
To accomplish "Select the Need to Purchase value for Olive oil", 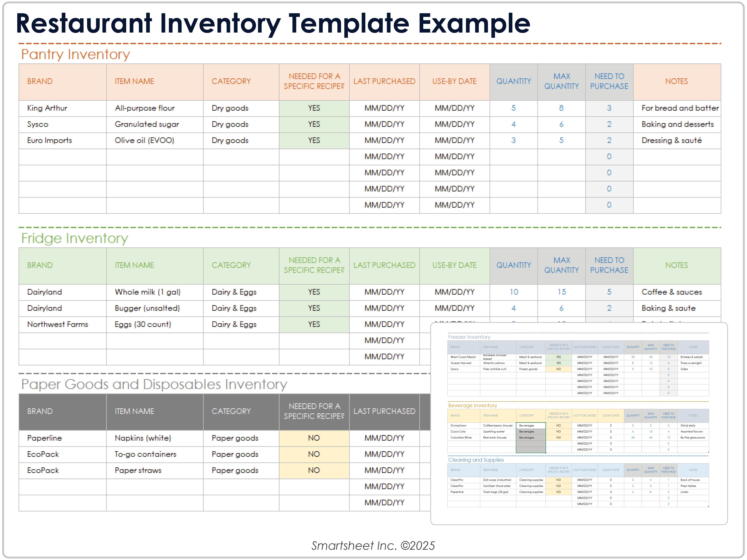I will [609, 140].
